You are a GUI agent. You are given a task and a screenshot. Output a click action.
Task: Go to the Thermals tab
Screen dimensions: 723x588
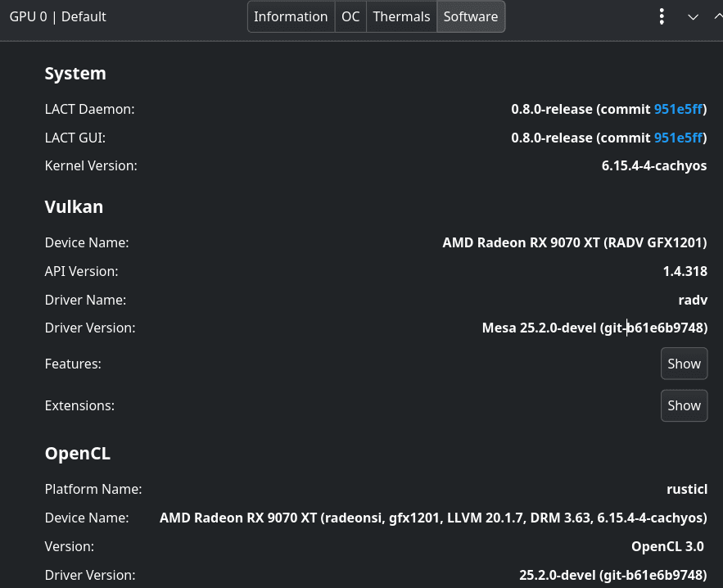pyautogui.click(x=401, y=16)
